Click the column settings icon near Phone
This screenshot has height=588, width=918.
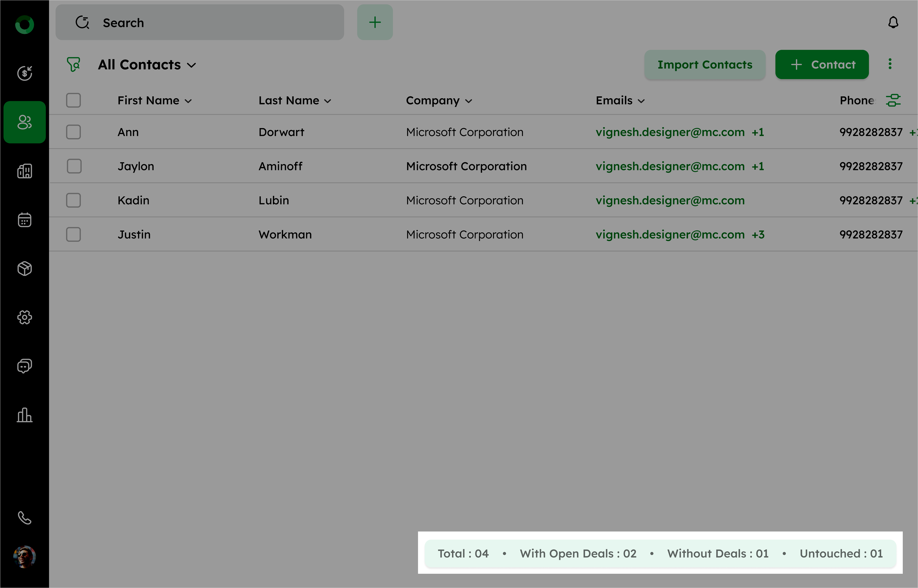tap(893, 100)
